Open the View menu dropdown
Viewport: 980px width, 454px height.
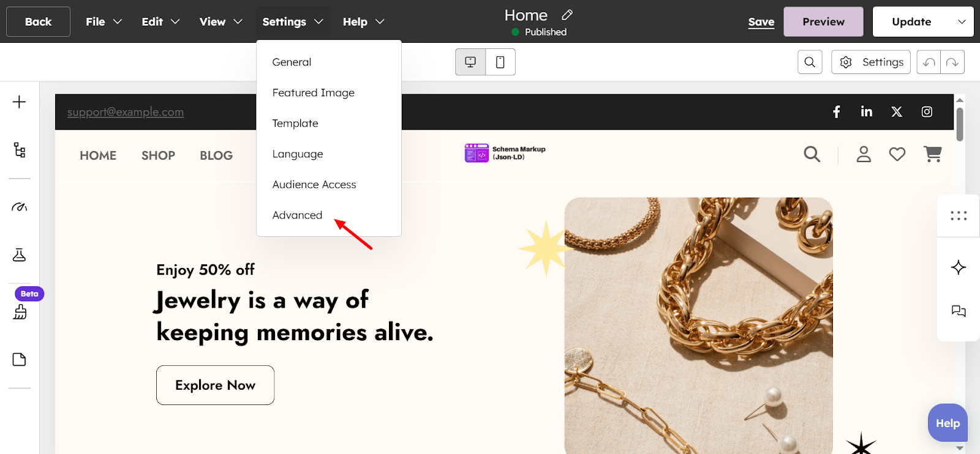pos(221,22)
